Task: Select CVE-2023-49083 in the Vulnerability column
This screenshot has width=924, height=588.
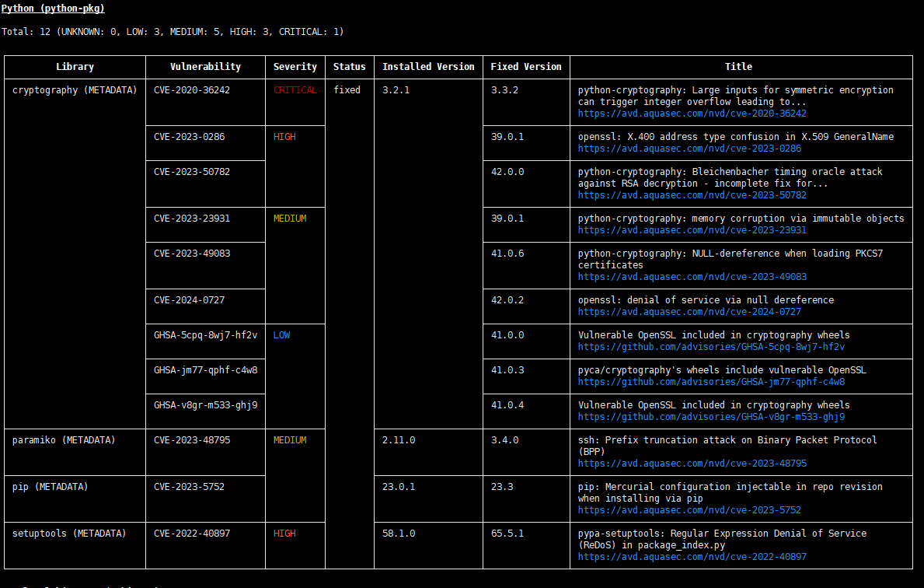Action: click(x=191, y=254)
